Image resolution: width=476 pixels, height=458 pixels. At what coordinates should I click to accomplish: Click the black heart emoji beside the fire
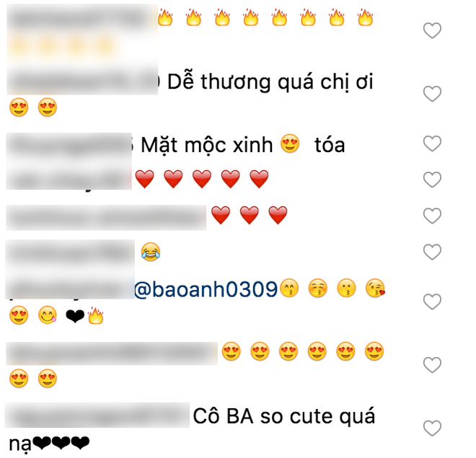point(75,316)
